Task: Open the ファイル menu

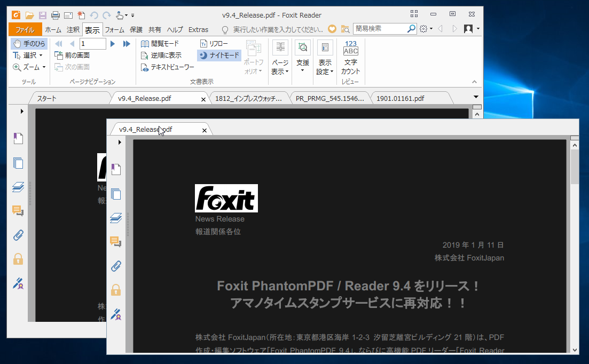Action: (25, 30)
